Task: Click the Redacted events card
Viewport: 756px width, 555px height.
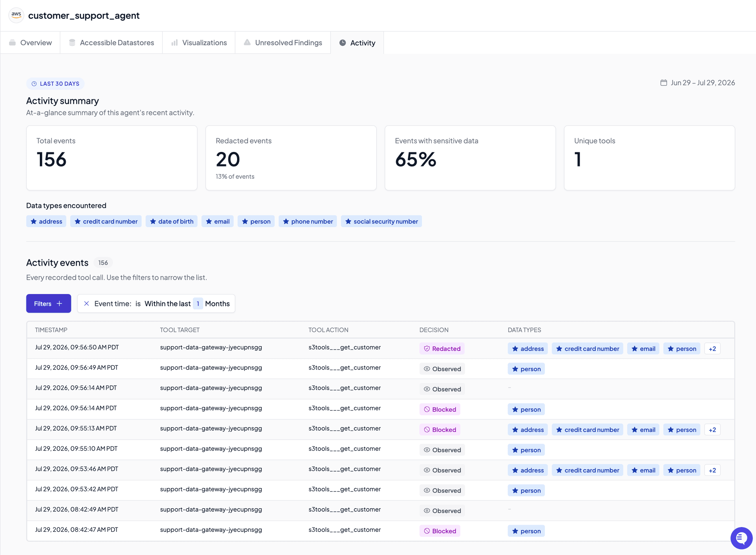Action: pos(291,158)
